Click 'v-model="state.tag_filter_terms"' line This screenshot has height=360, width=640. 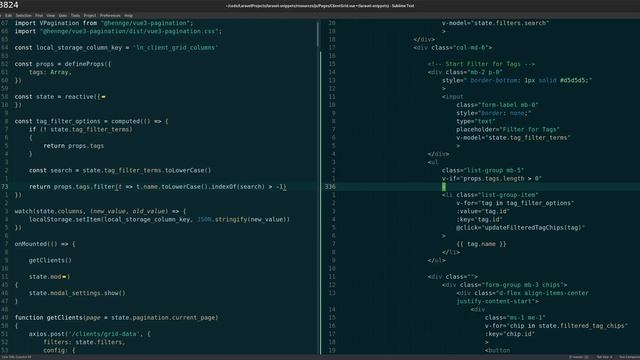[513, 138]
